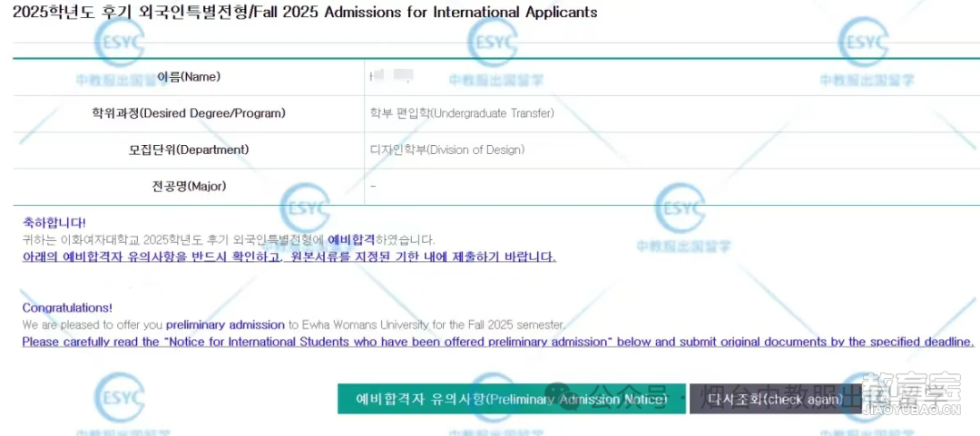This screenshot has height=436, width=980.
Task: Click the 전공명(Major) label
Action: pos(188,186)
